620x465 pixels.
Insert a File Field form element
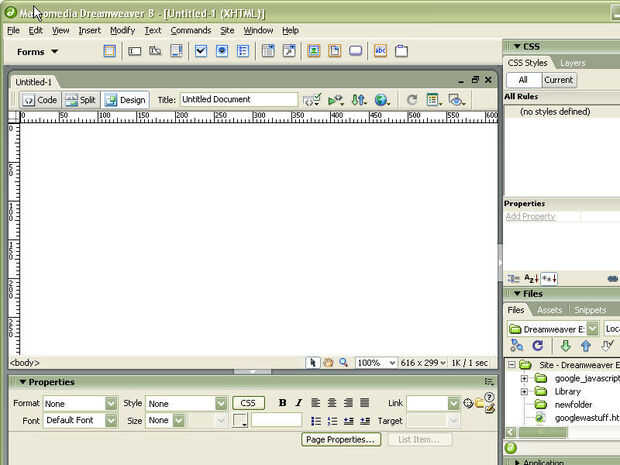tap(335, 51)
